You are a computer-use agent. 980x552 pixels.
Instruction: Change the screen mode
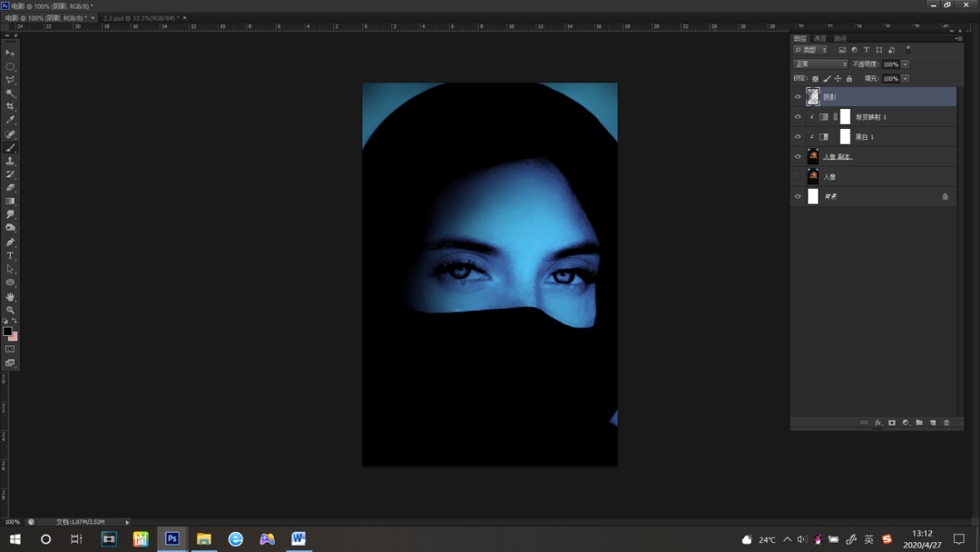(10, 362)
